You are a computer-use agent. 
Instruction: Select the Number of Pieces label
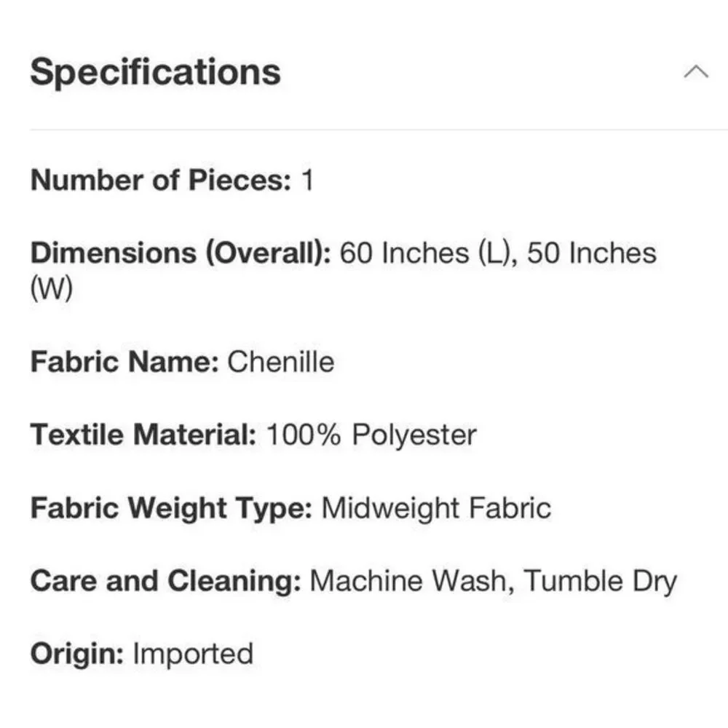[x=161, y=180]
